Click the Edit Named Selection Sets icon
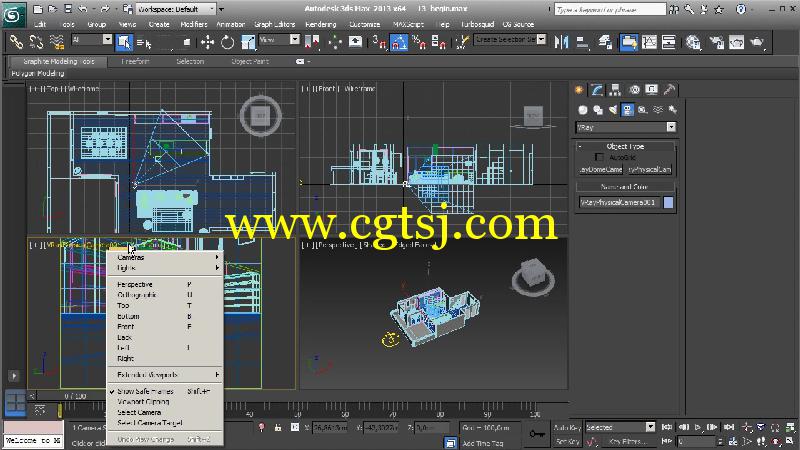This screenshot has width=800, height=450. [463, 42]
